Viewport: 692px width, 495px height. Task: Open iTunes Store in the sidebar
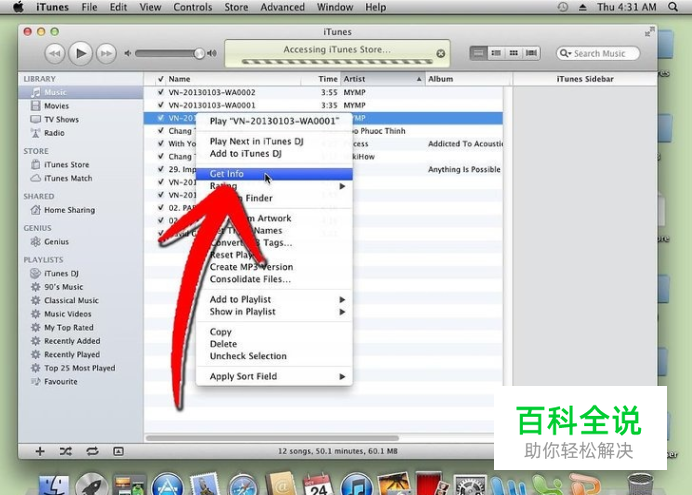click(x=81, y=165)
